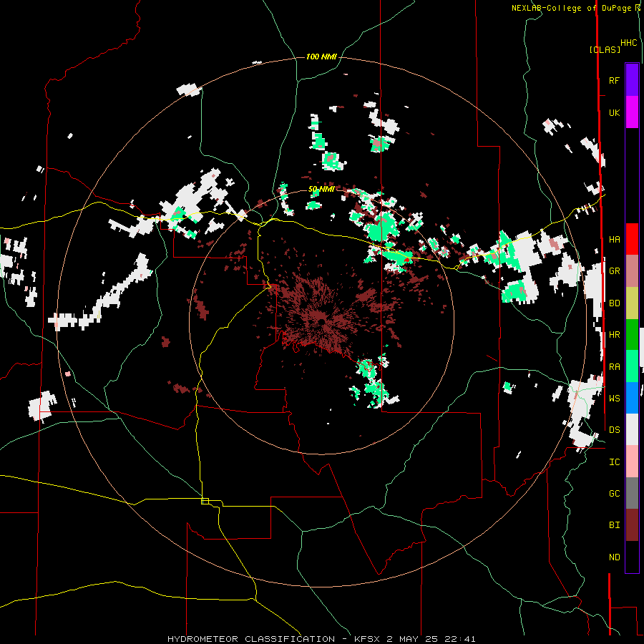Click the ND legend label
The image size is (644, 644).
614,557
